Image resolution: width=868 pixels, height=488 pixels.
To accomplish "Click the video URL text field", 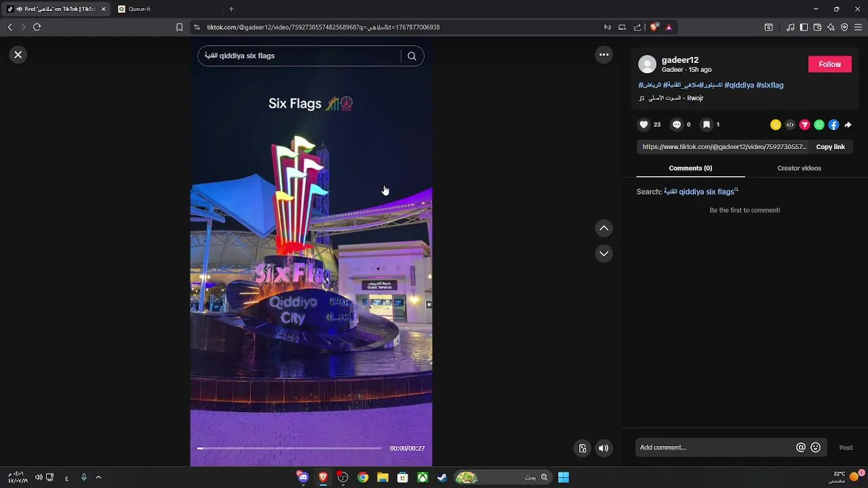I will (x=724, y=147).
